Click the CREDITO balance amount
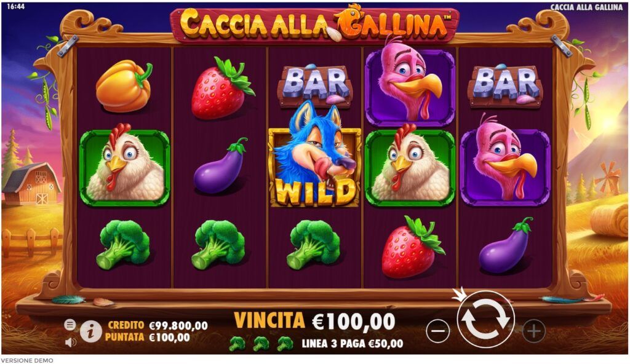 (178, 325)
